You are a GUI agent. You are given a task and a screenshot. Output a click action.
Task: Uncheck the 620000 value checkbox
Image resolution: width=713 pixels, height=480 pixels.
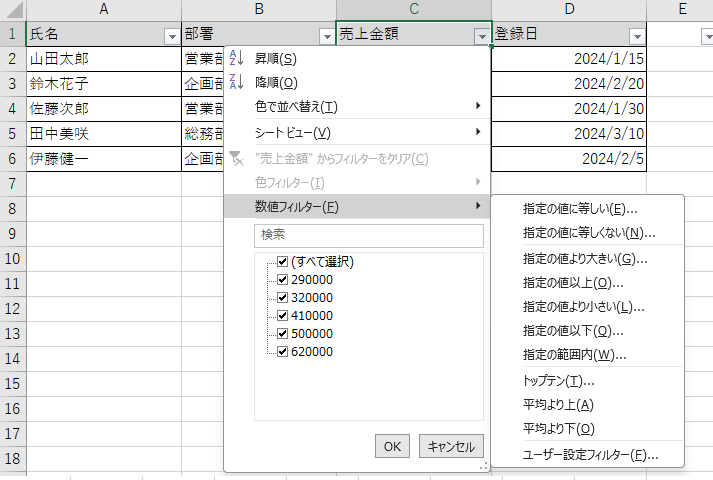(282, 352)
